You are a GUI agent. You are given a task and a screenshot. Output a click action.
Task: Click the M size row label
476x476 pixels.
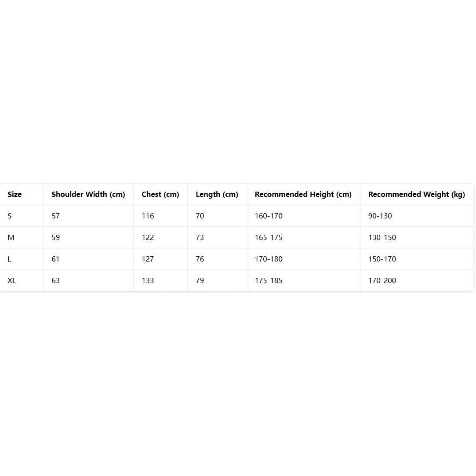[x=11, y=237]
